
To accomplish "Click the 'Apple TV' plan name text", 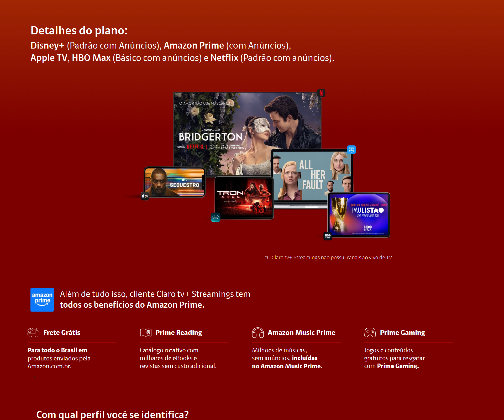I will pos(49,58).
